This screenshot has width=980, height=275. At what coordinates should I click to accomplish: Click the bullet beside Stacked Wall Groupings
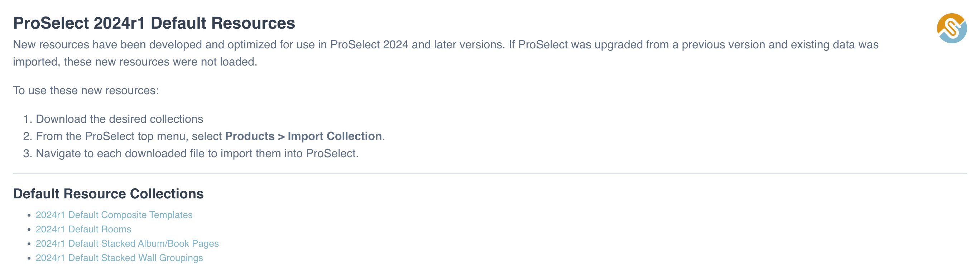click(29, 258)
